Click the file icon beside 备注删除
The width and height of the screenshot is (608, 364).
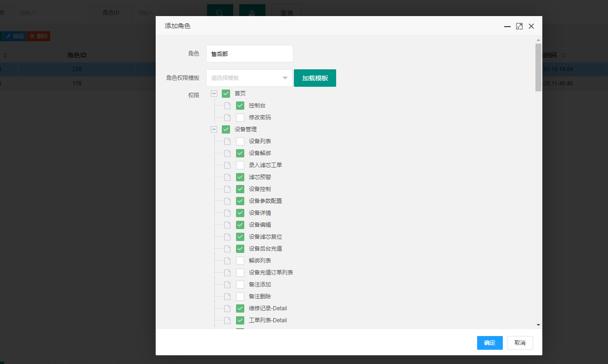(x=227, y=297)
